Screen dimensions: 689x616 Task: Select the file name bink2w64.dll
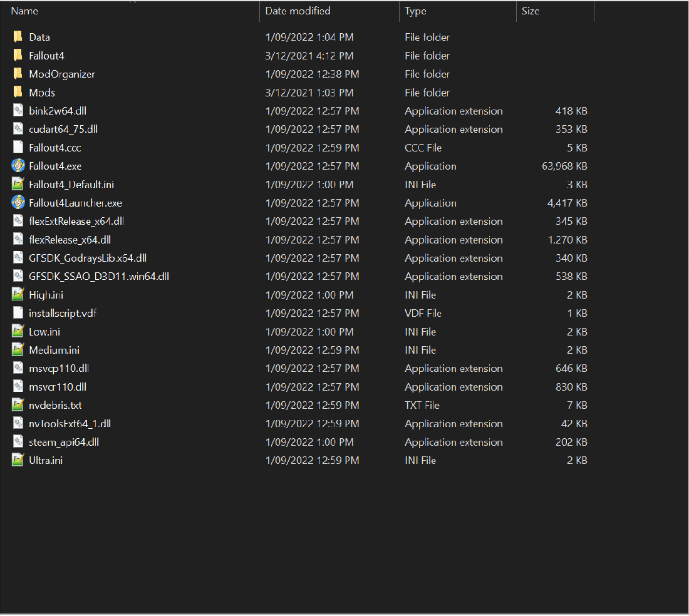click(57, 111)
